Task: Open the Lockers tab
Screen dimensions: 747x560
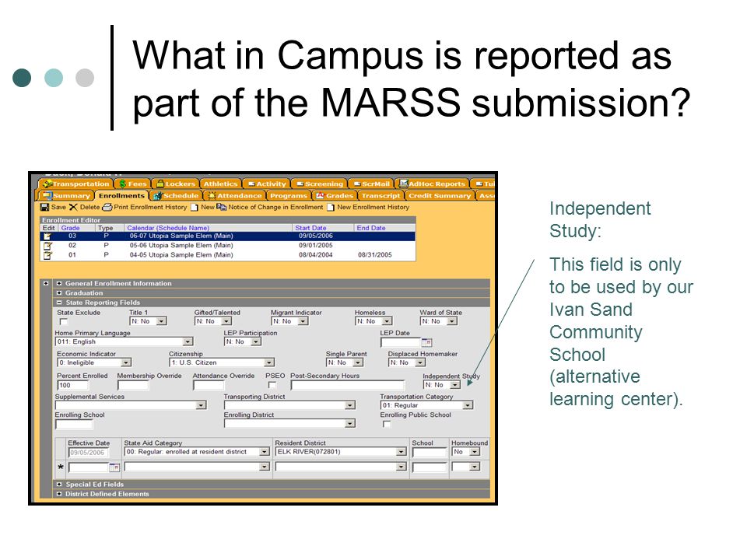Action: click(x=176, y=184)
